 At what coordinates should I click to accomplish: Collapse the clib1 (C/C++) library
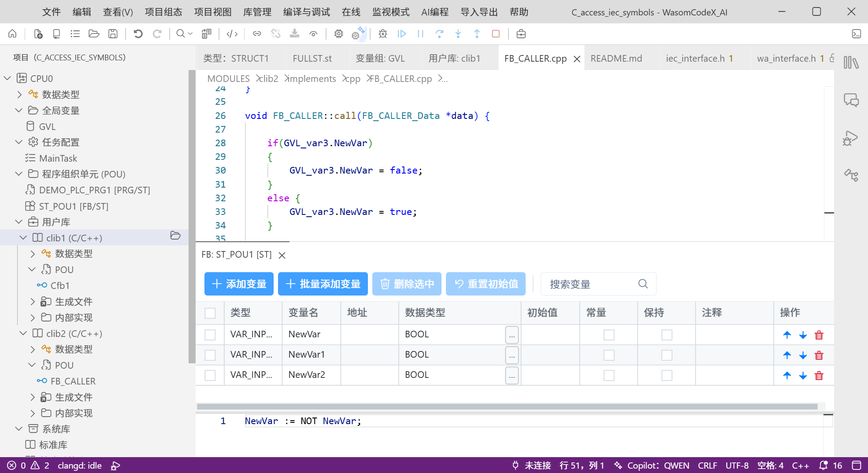[x=23, y=237]
